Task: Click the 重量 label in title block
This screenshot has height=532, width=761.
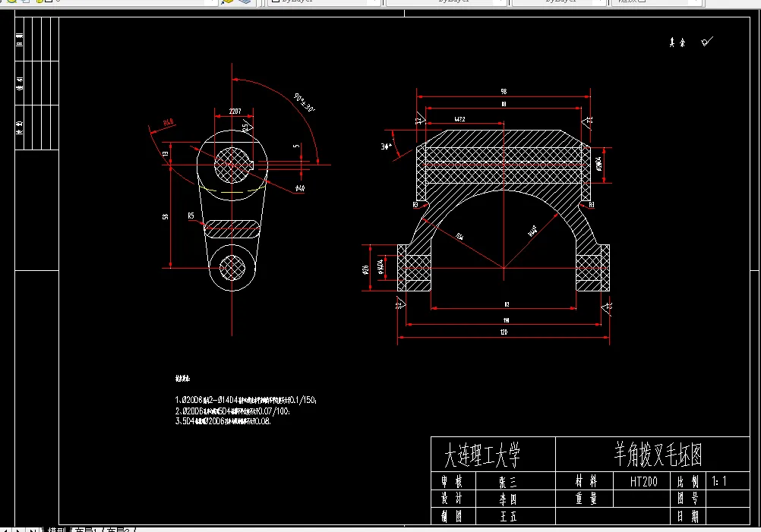Action: point(586,498)
